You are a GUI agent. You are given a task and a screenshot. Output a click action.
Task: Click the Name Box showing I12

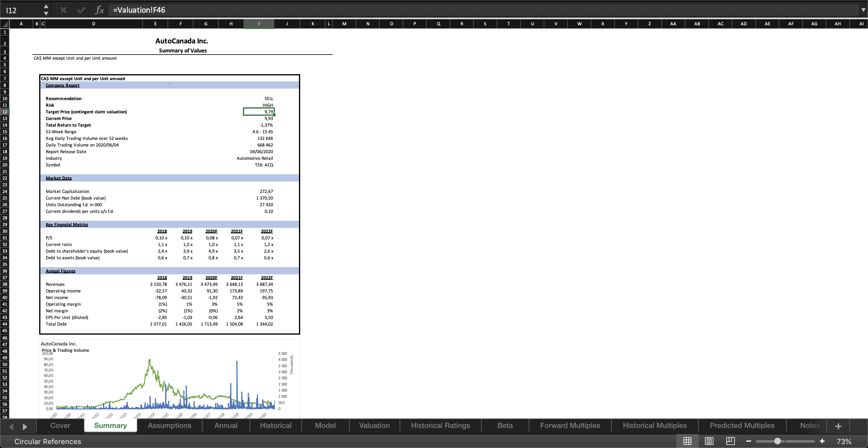coord(22,10)
